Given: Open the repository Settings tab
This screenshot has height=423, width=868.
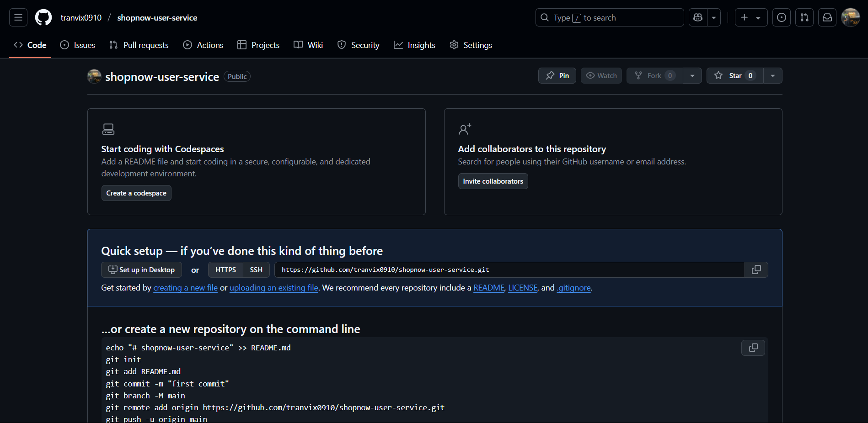Looking at the screenshot, I should [471, 45].
